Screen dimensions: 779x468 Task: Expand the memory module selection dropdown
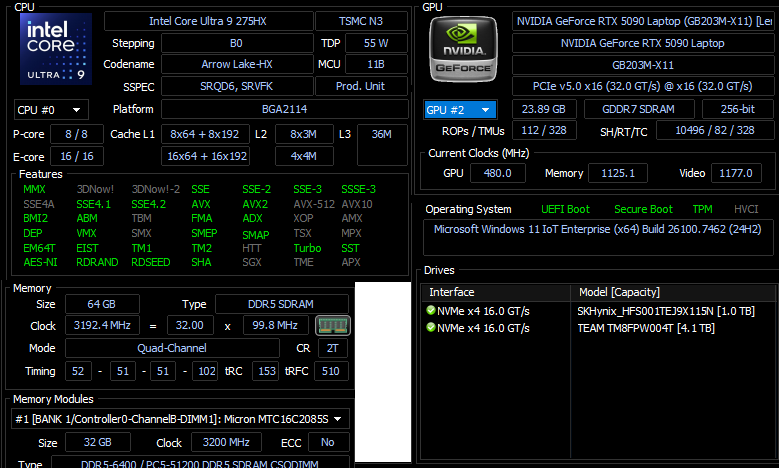click(x=180, y=419)
